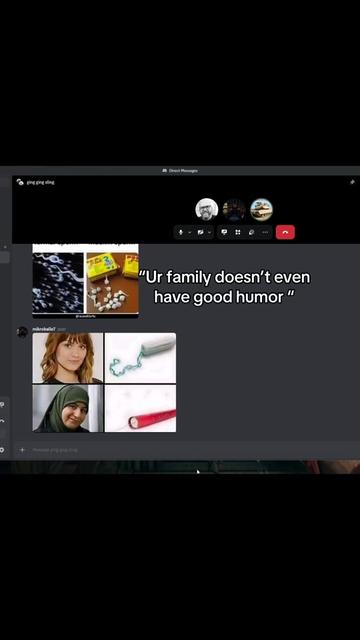The image size is (360, 640).
Task: Open the activities grid icon
Action: pos(238,232)
